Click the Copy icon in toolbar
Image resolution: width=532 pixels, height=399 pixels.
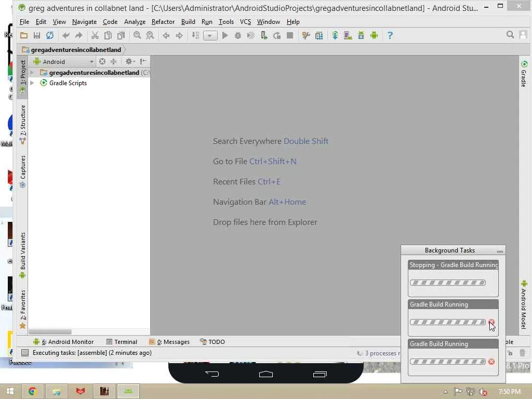click(x=108, y=35)
